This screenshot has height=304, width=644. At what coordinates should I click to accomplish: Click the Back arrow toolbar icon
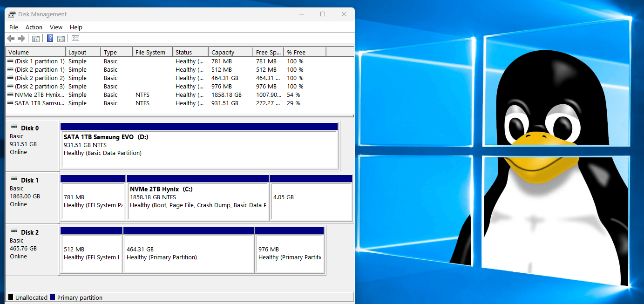click(10, 39)
